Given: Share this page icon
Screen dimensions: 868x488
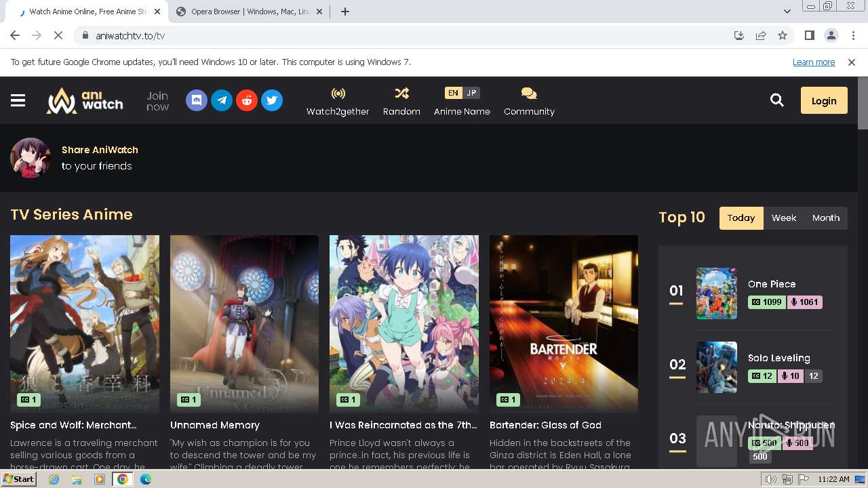Looking at the screenshot, I should click(761, 36).
